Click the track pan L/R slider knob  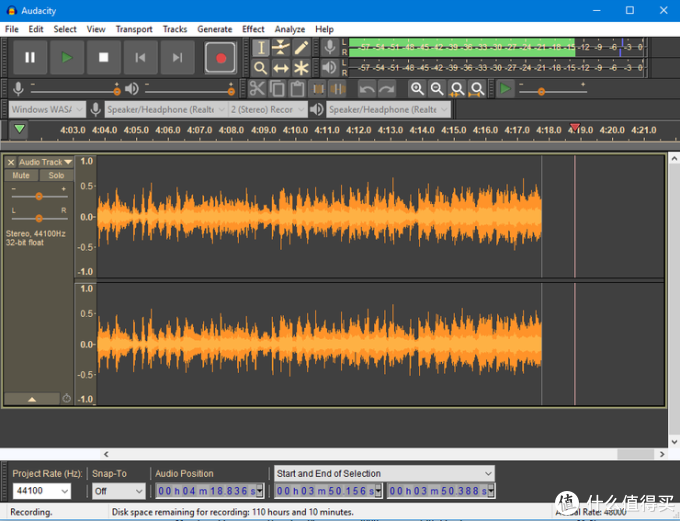39,218
